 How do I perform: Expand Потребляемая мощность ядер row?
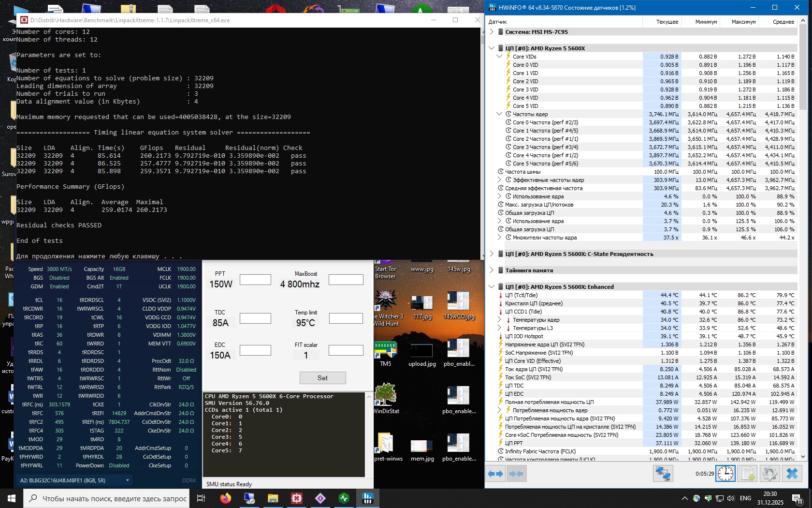click(499, 410)
